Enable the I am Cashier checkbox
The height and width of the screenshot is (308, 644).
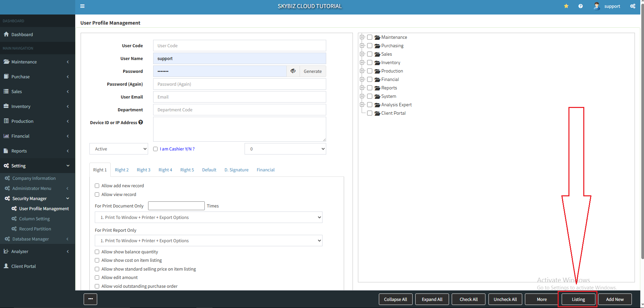click(x=156, y=149)
